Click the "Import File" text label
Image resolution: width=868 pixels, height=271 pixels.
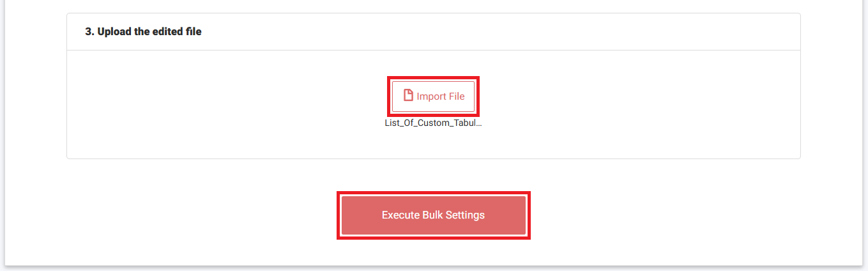(441, 97)
